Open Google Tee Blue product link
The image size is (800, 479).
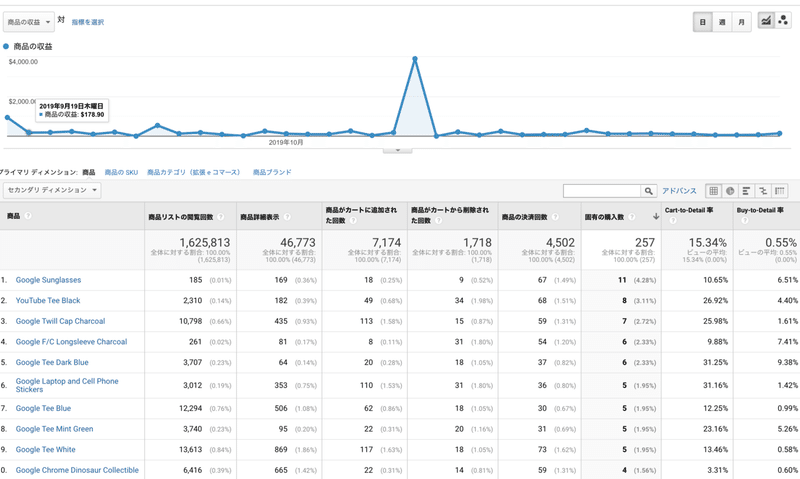coord(43,408)
